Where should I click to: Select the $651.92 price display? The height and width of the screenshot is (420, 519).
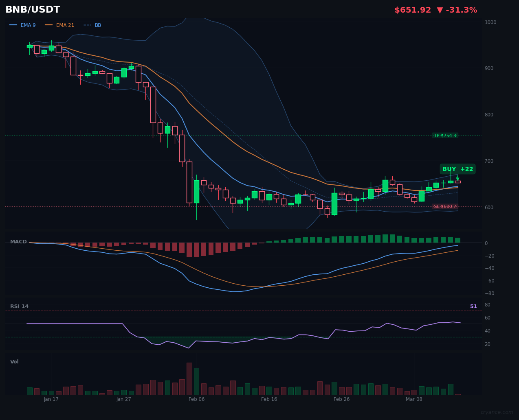tap(413, 10)
